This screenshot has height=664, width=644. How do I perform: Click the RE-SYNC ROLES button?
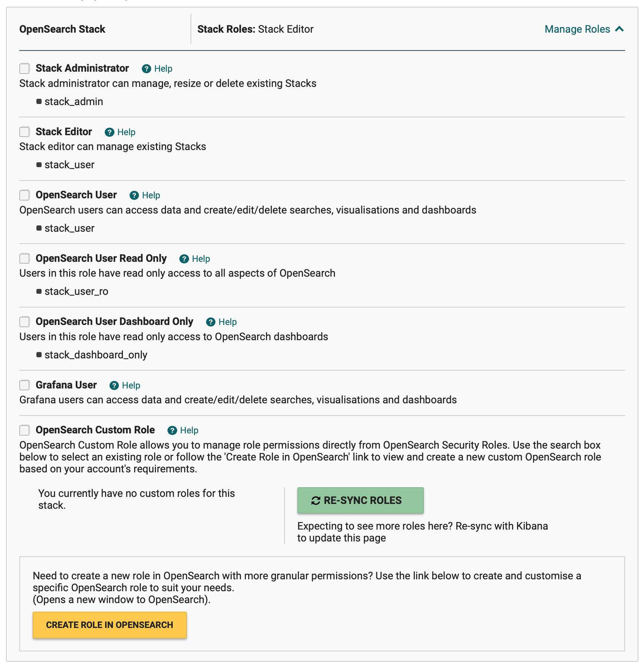click(360, 500)
